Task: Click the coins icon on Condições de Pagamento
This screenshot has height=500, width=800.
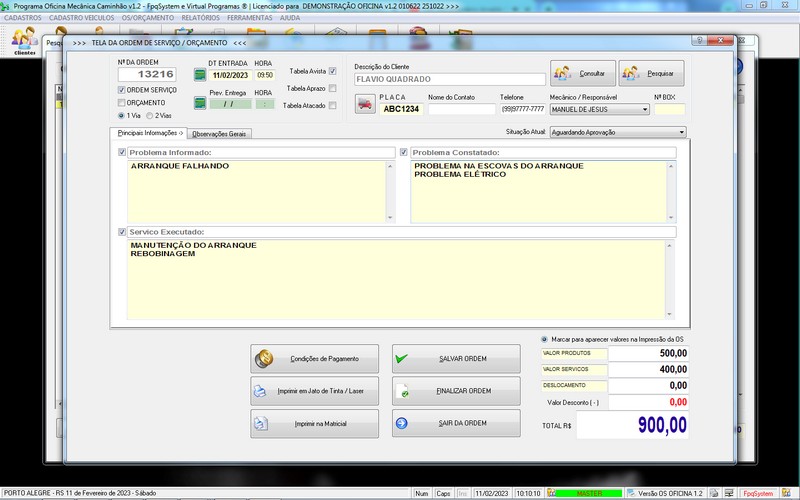Action: coord(264,359)
